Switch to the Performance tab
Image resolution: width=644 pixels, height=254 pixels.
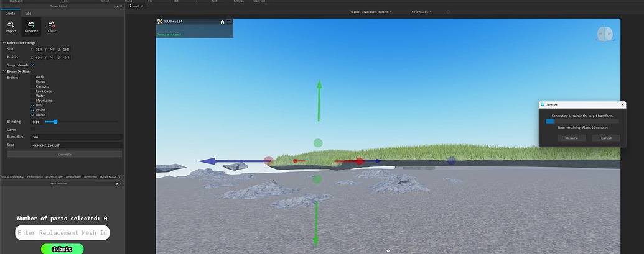click(x=35, y=177)
